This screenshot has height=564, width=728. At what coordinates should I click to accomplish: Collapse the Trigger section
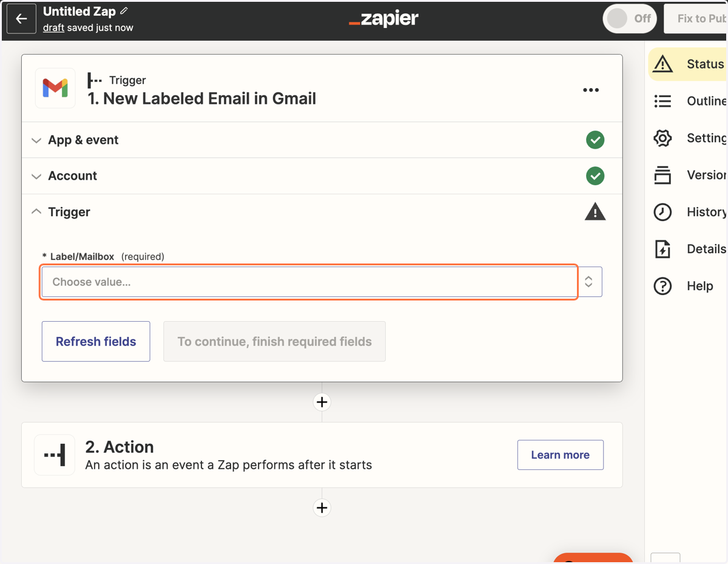[x=322, y=212]
